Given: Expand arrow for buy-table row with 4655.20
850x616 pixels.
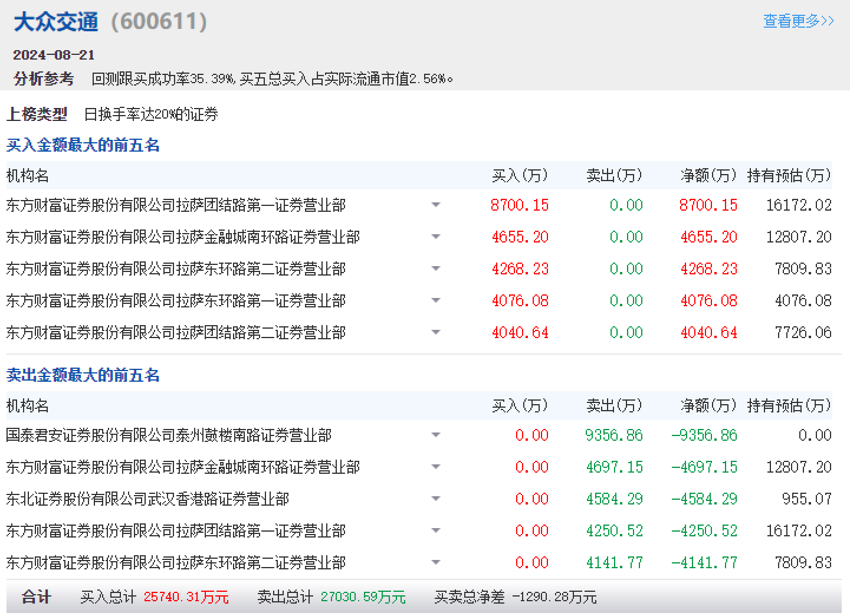Looking at the screenshot, I should 436,237.
